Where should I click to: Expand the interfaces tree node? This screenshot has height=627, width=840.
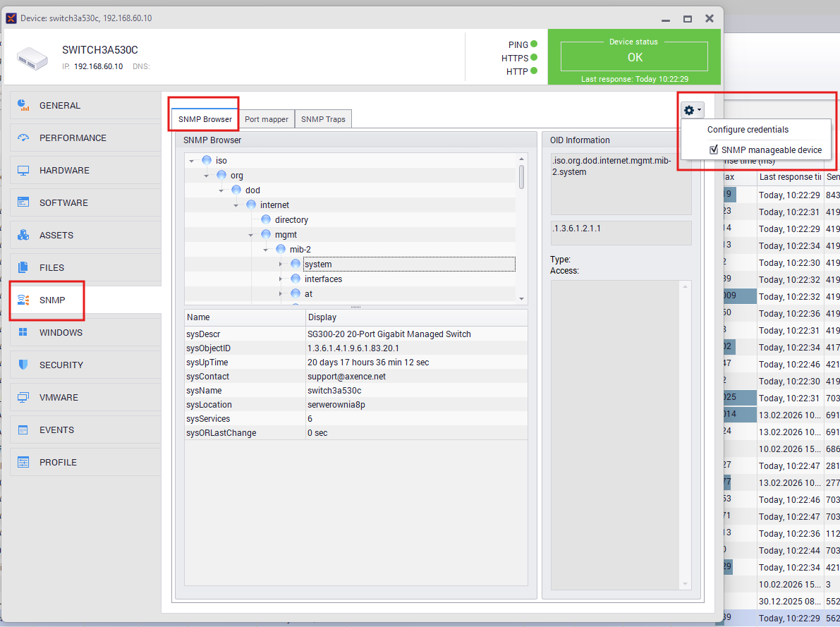[x=281, y=279]
